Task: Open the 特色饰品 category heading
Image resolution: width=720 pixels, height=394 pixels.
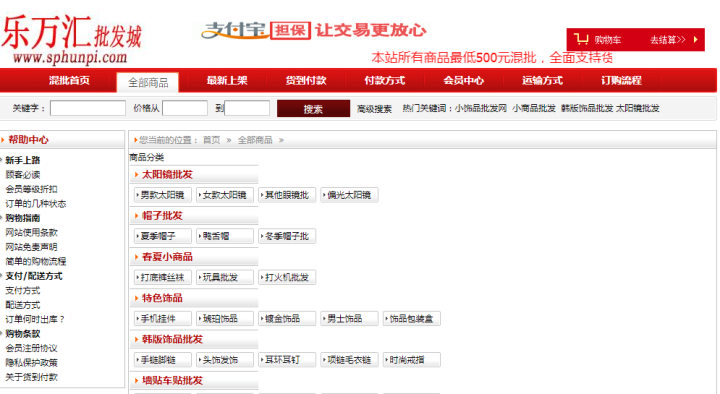Action: (162, 298)
